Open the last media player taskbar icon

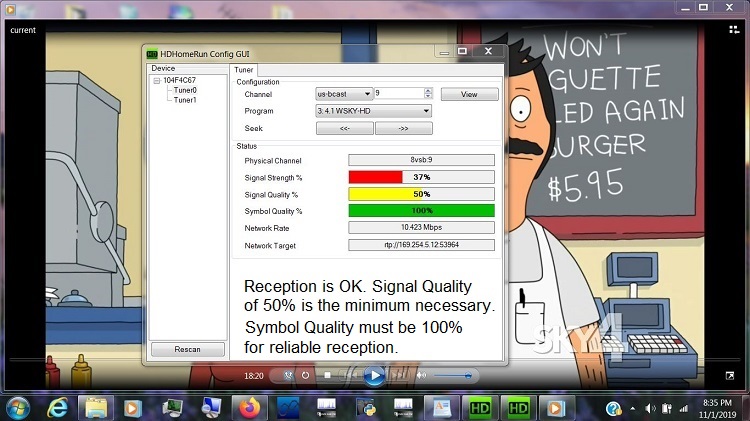[x=556, y=408]
